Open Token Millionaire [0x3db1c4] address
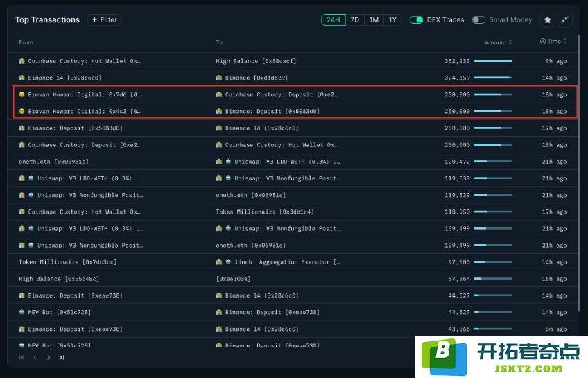The height and width of the screenshot is (378, 588). (x=265, y=212)
